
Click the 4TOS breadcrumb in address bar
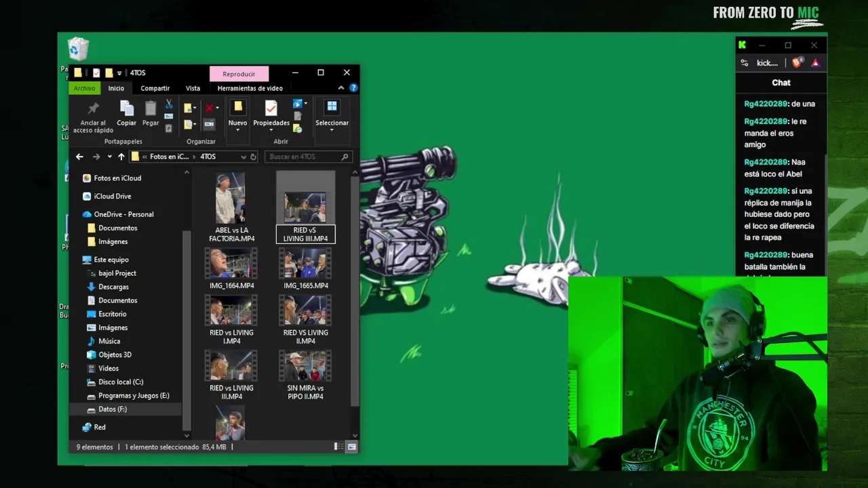(208, 157)
